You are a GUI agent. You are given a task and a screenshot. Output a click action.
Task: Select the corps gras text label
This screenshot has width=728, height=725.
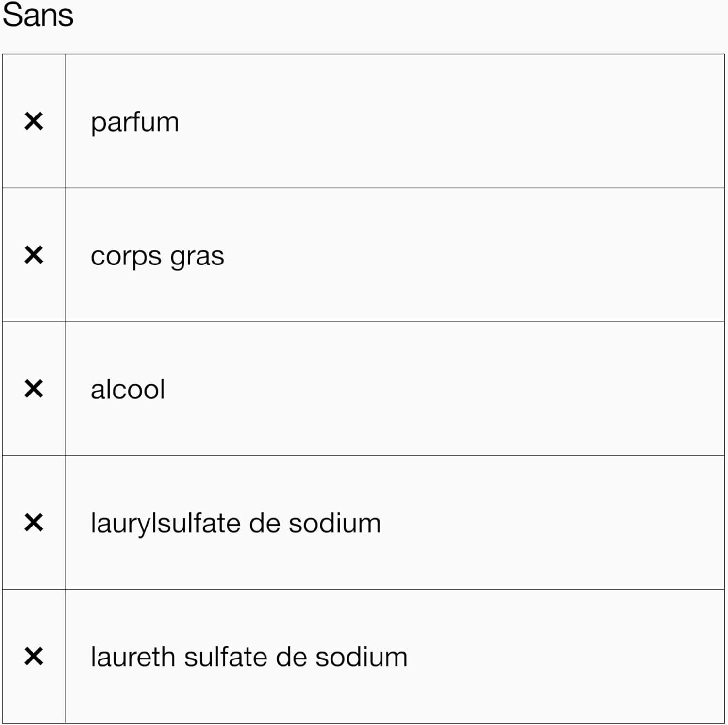click(157, 256)
